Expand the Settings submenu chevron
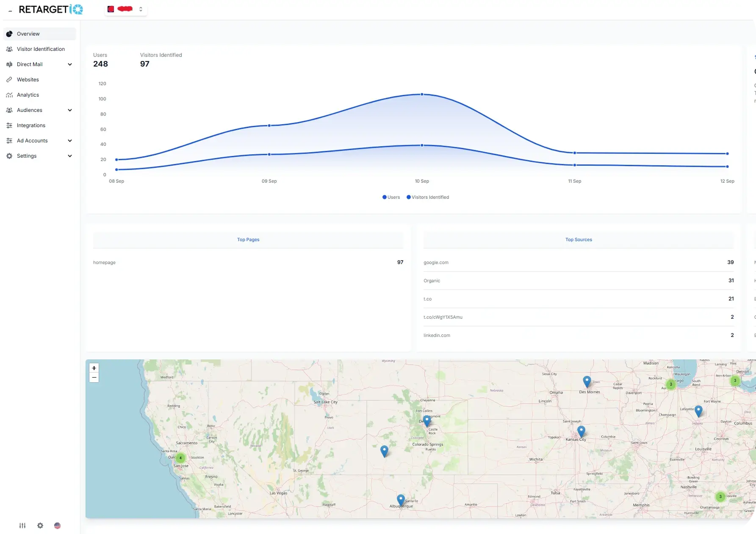 coord(70,156)
